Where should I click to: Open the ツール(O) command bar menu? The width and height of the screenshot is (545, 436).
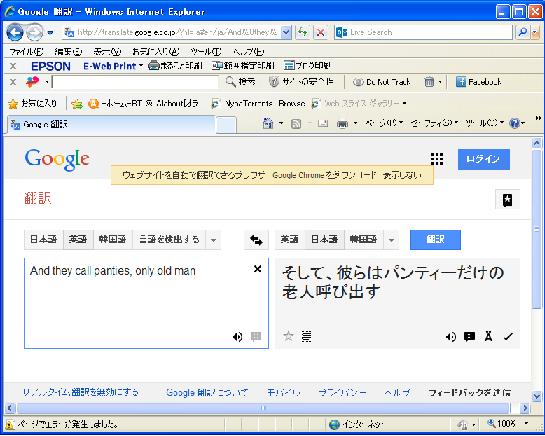tap(485, 123)
